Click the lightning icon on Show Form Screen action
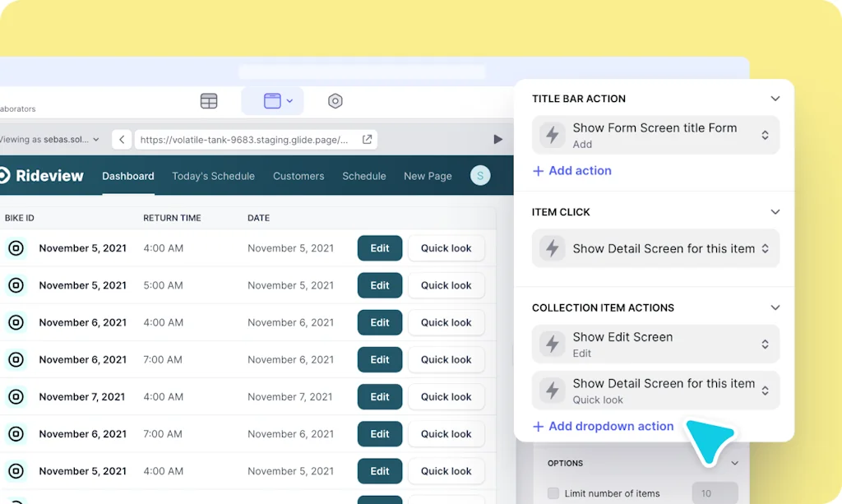This screenshot has width=842, height=504. (x=552, y=134)
